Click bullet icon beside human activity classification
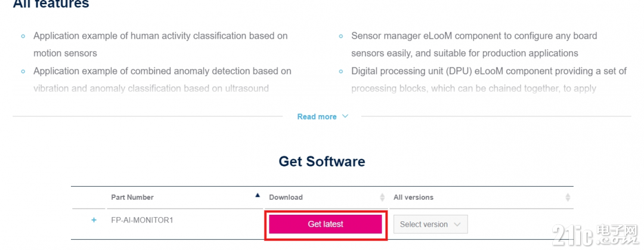The height and width of the screenshot is (250, 644). tap(23, 36)
